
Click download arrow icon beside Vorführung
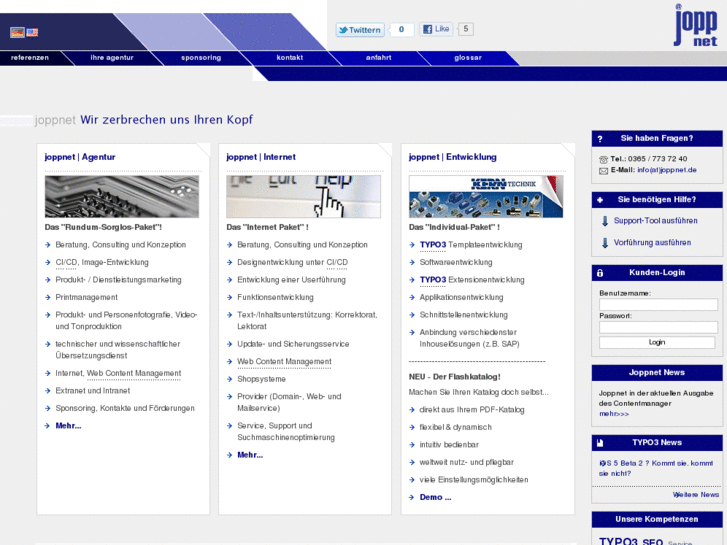tap(605, 243)
